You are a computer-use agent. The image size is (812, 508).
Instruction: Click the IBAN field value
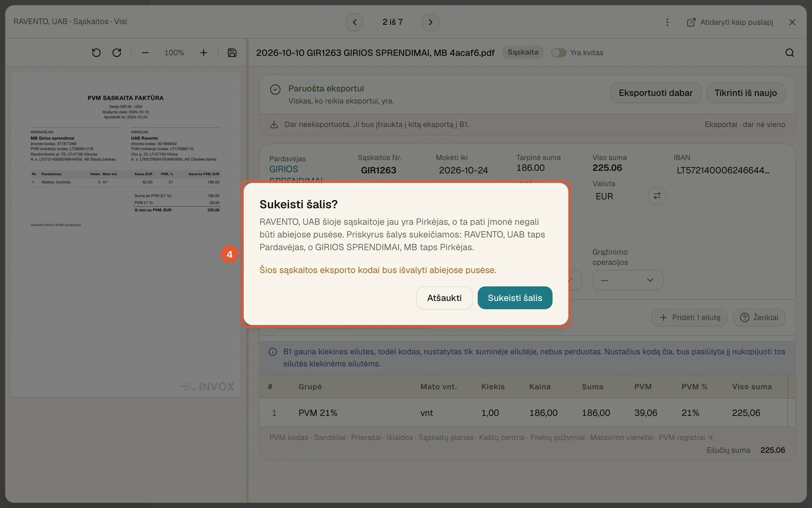(x=723, y=170)
